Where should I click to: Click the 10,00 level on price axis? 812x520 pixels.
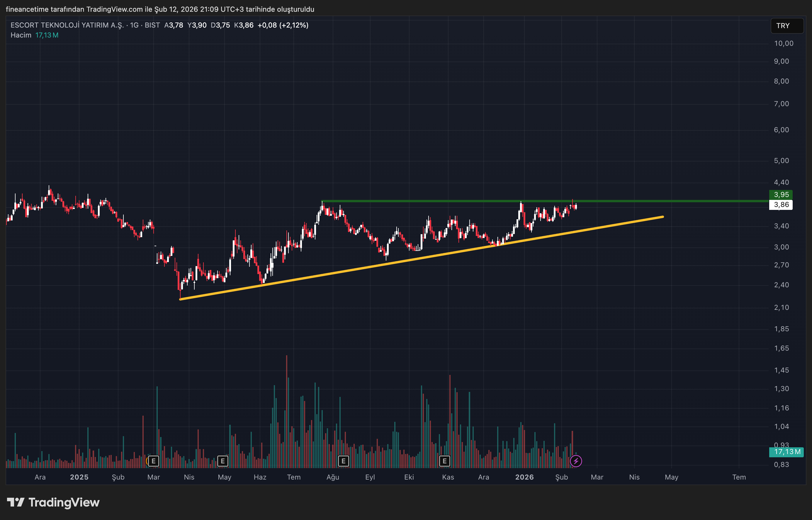783,44
